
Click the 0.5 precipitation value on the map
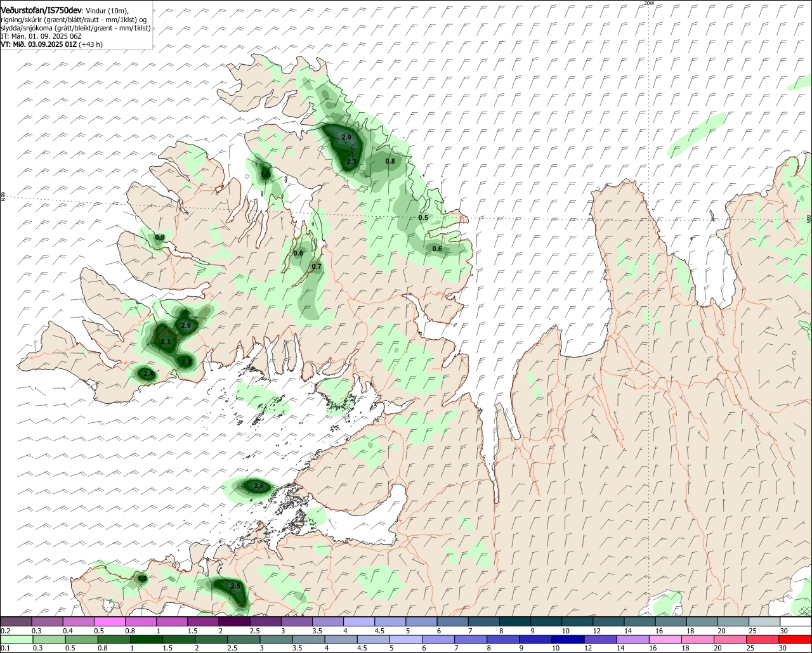click(423, 217)
